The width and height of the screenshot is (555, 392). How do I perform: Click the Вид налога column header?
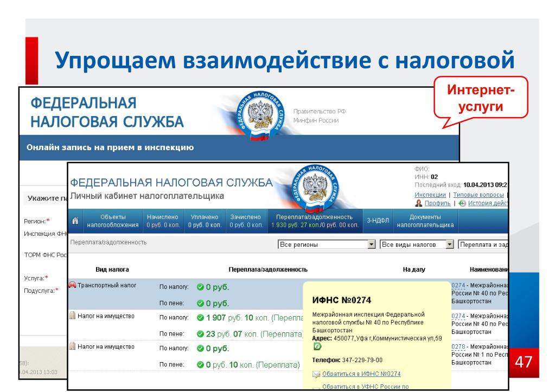coord(112,269)
